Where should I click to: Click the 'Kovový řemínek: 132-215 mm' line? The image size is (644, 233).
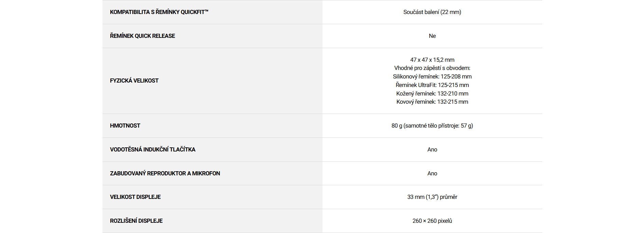pyautogui.click(x=432, y=102)
